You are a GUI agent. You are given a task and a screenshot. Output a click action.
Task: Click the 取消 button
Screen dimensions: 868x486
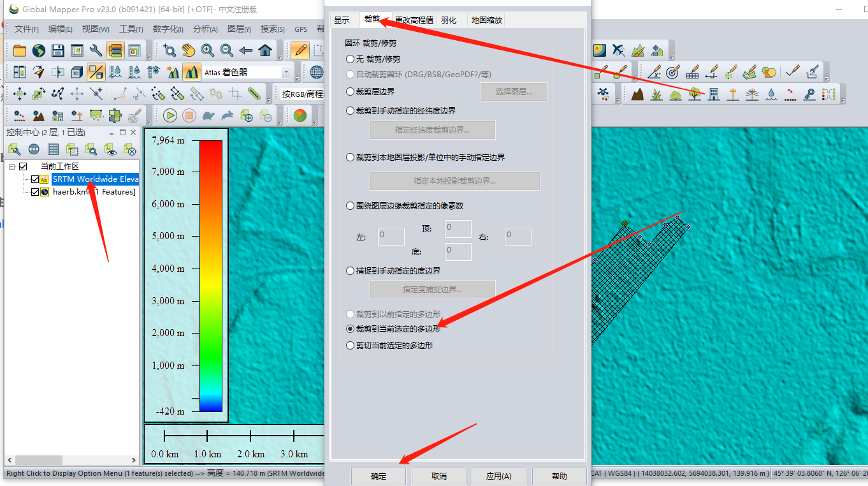point(438,476)
